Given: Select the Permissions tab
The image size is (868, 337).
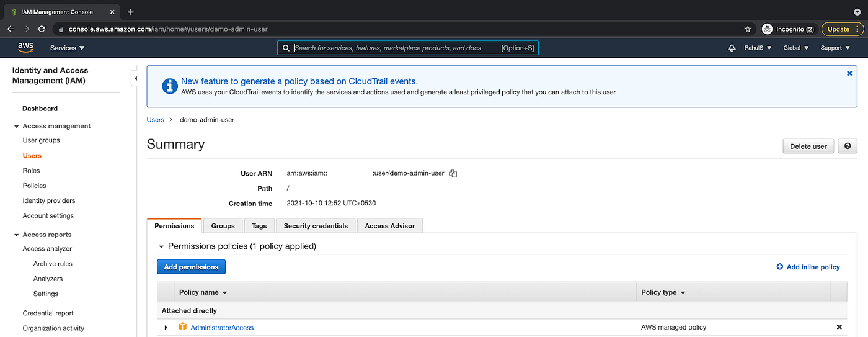Looking at the screenshot, I should 174,226.
